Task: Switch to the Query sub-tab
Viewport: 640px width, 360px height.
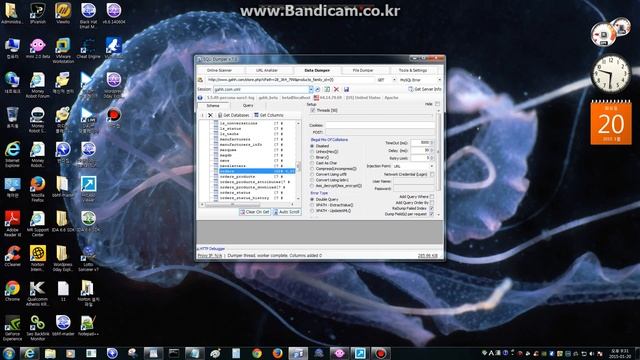Action: point(248,106)
